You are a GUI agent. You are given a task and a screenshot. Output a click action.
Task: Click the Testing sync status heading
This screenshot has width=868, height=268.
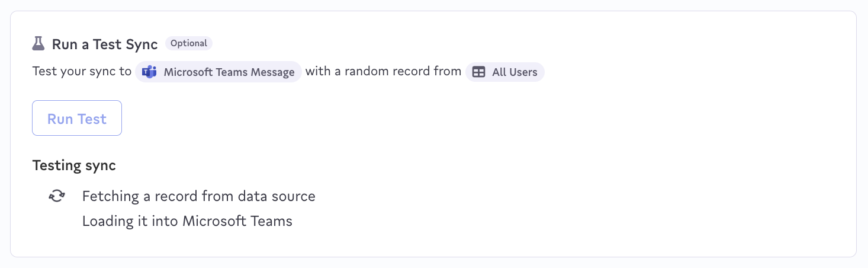pyautogui.click(x=74, y=165)
